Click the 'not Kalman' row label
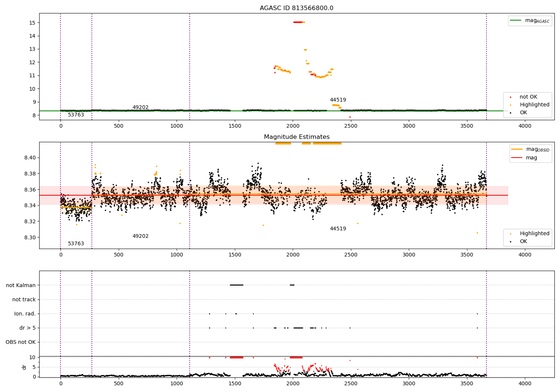560x392 pixels. click(21, 285)
